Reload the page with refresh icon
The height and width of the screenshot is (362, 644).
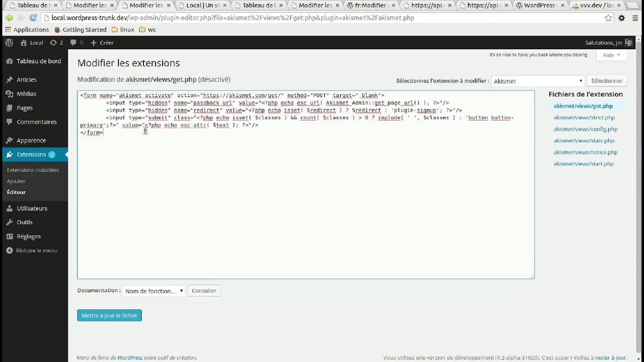pos(33,18)
